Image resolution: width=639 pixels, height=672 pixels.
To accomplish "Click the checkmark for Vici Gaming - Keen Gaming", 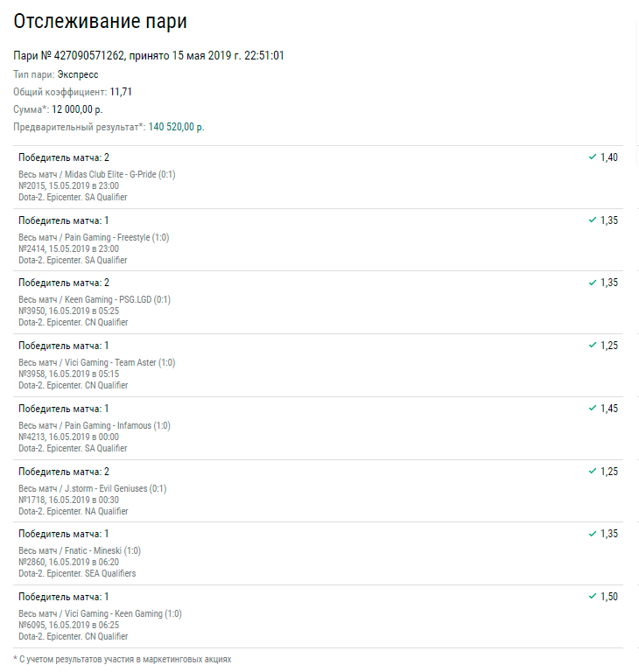I will click(x=593, y=597).
